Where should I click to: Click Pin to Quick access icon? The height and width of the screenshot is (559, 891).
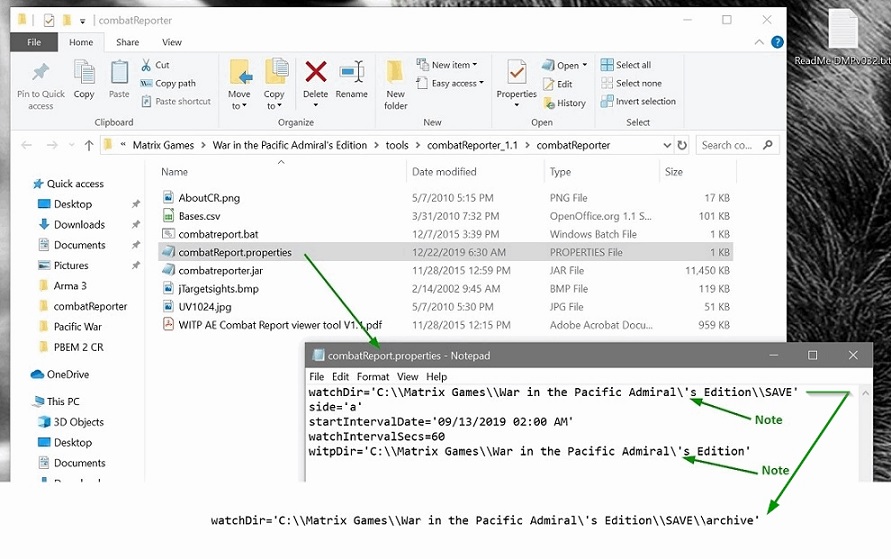[x=40, y=72]
